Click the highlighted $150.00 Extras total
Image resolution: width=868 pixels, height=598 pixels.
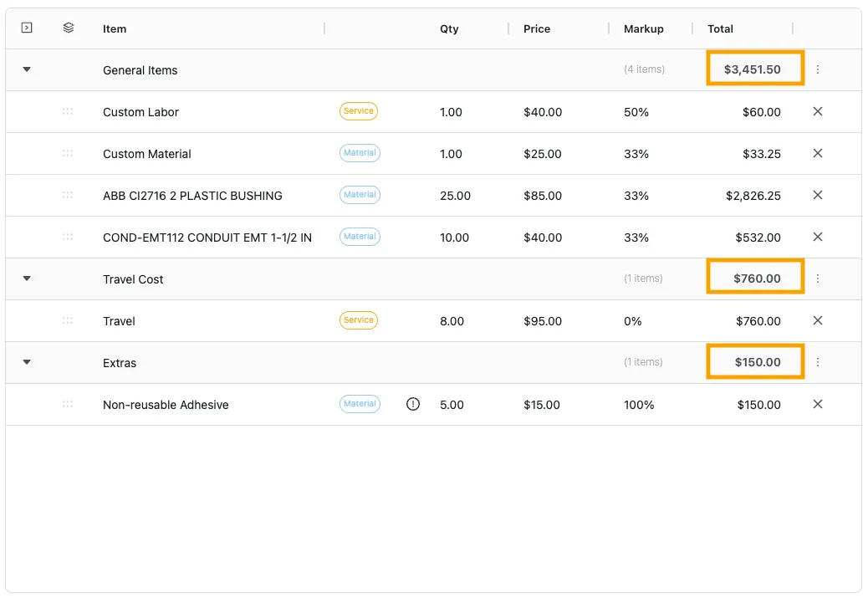753,361
